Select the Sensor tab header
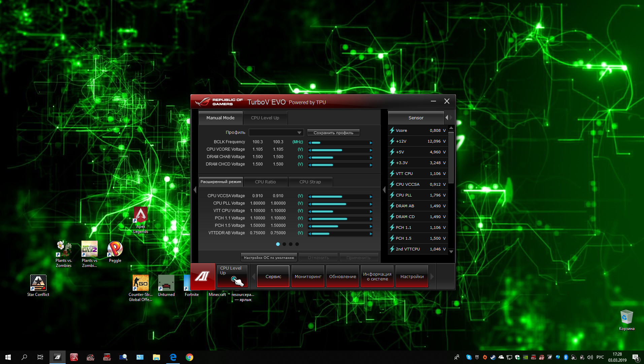This screenshot has height=364, width=644. pyautogui.click(x=416, y=118)
